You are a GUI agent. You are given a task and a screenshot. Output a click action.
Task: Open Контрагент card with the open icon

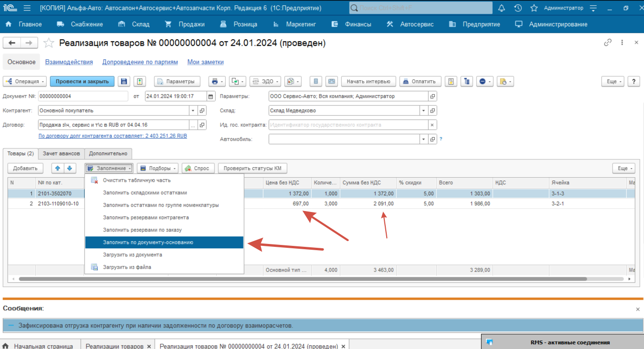(x=202, y=111)
